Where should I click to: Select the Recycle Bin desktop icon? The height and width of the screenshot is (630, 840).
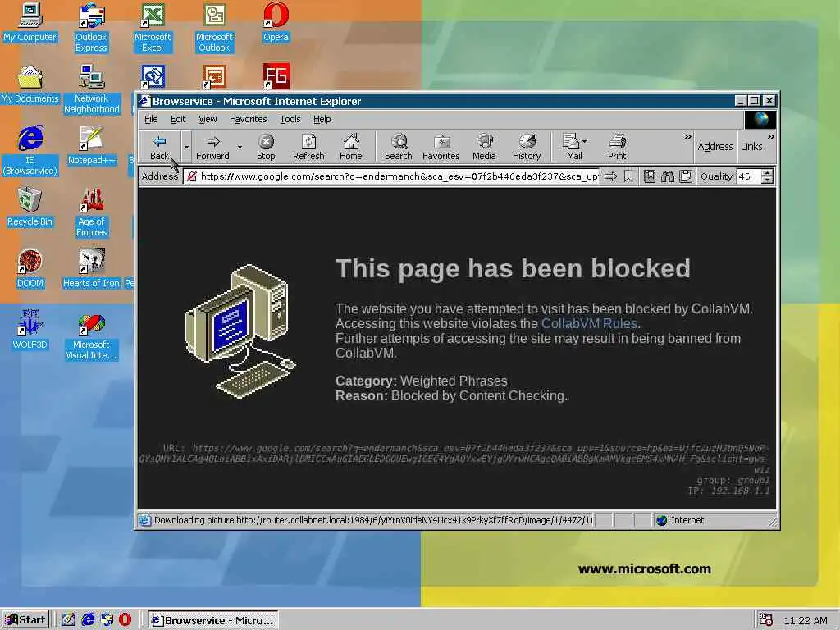[30, 207]
